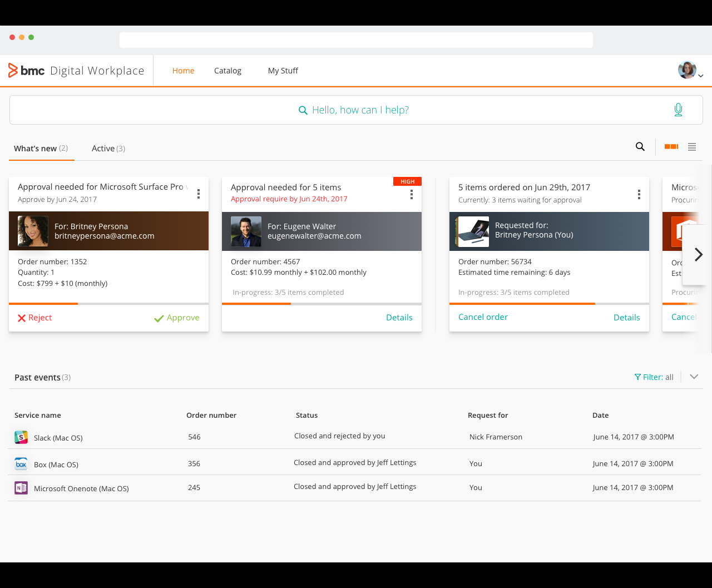The width and height of the screenshot is (712, 588).
Task: Click the browser address bar
Action: click(356, 40)
